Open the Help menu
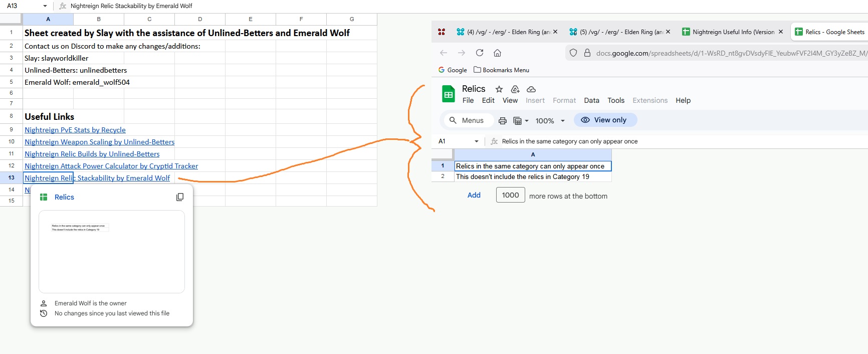 click(683, 100)
